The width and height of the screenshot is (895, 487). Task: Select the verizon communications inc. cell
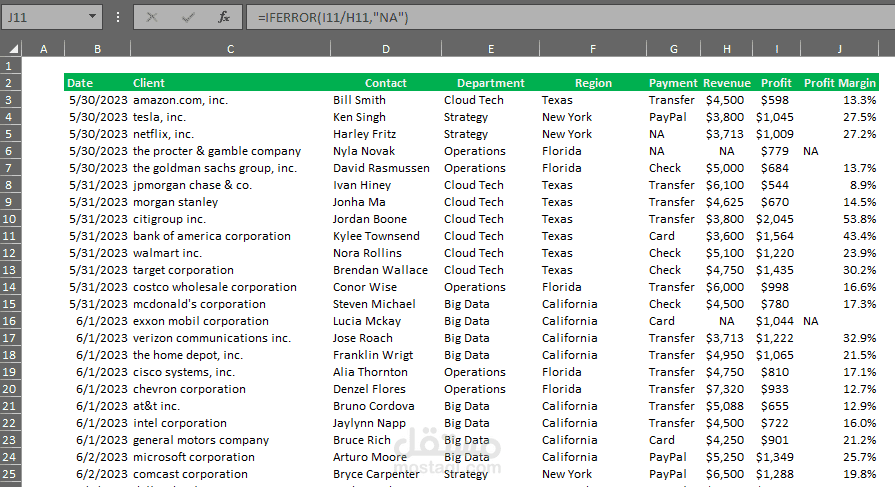tap(231, 338)
